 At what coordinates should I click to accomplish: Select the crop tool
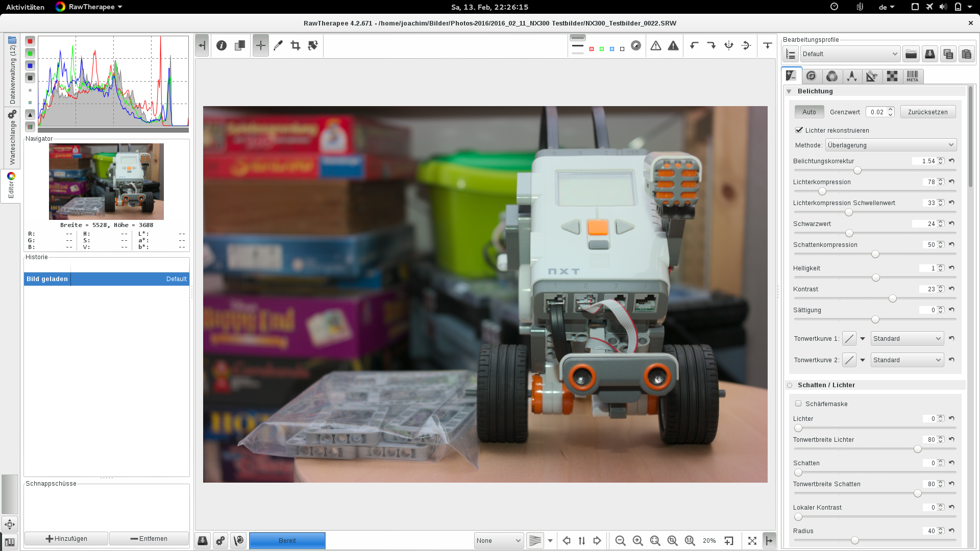pos(295,46)
